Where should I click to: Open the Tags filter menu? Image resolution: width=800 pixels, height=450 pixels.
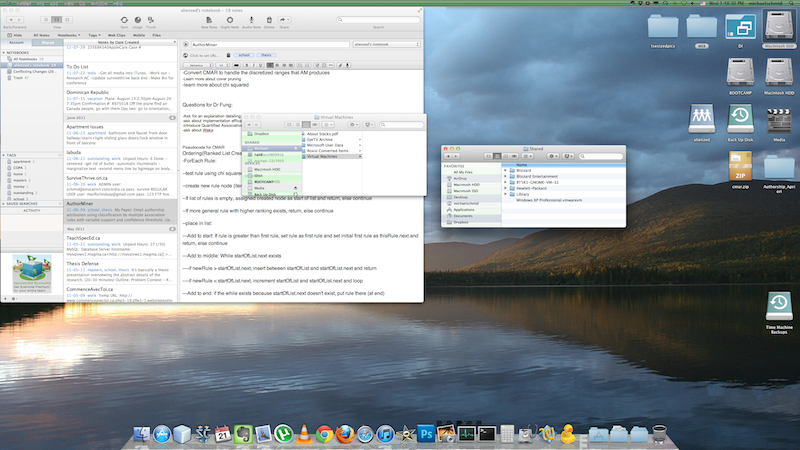(95, 33)
